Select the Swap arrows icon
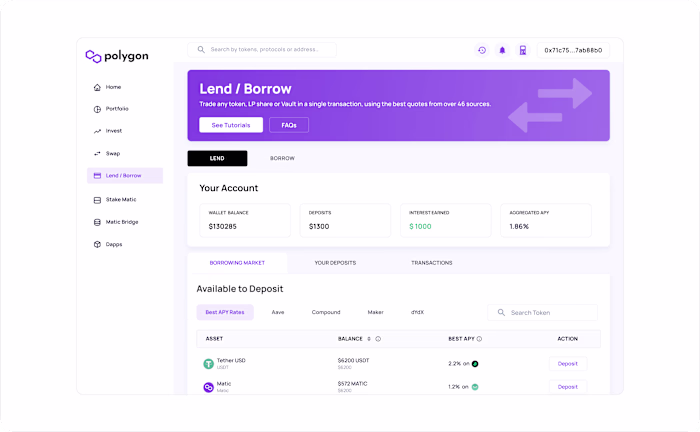The height and width of the screenshot is (432, 700). coord(97,154)
